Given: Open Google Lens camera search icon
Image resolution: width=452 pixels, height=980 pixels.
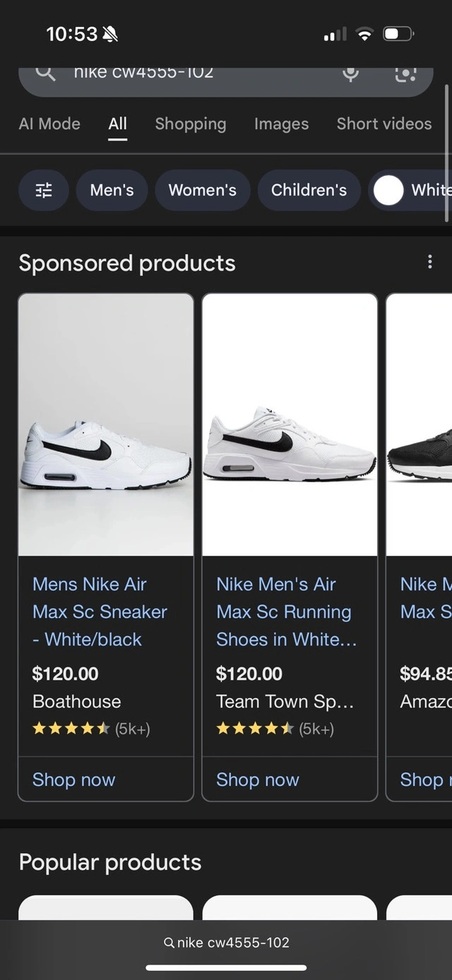Looking at the screenshot, I should tap(405, 73).
